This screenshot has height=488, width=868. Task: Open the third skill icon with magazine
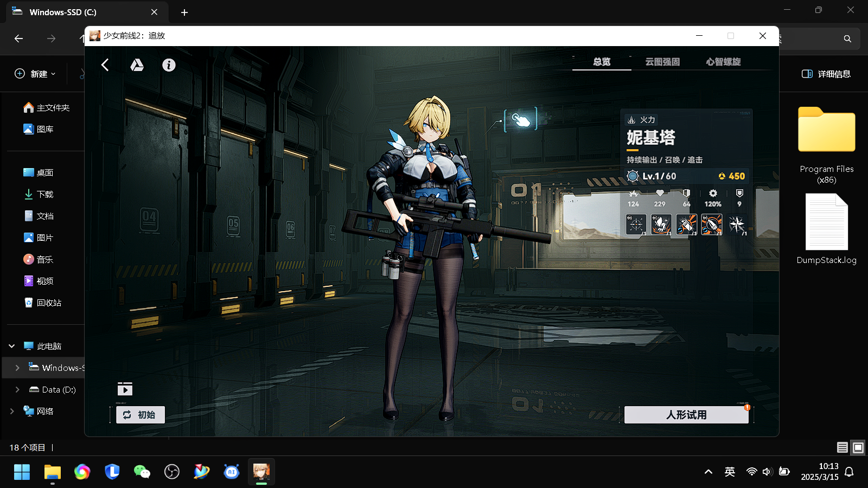click(x=686, y=224)
